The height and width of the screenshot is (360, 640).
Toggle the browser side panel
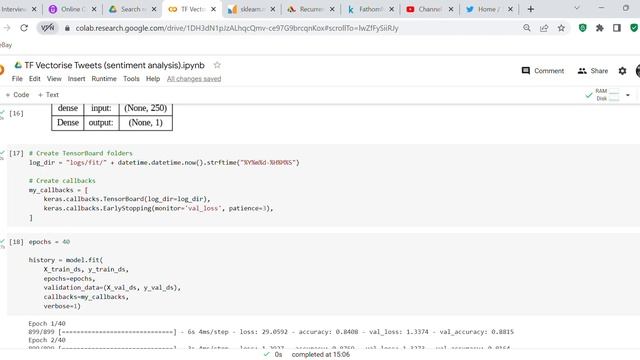click(617, 28)
